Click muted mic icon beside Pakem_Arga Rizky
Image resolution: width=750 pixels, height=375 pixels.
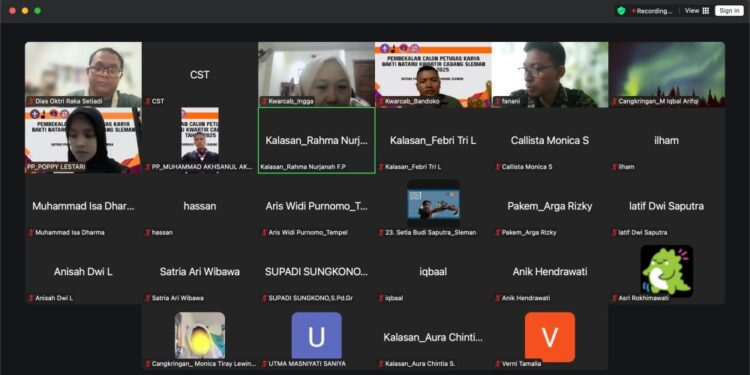[x=497, y=232]
